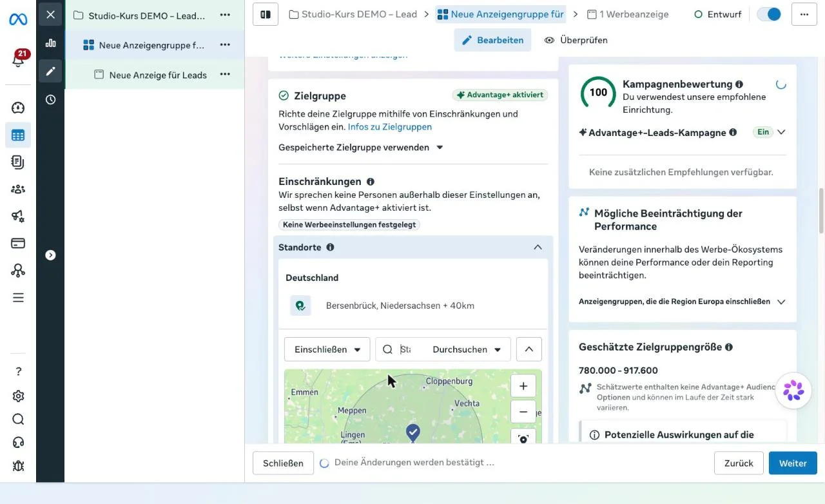Open the Infos zu Zielgruppen link

[x=390, y=127]
